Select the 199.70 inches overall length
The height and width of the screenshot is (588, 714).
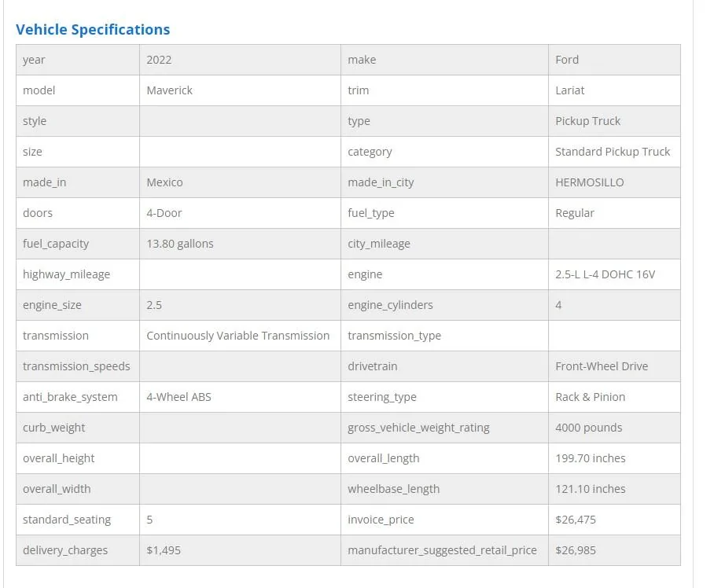tap(591, 458)
